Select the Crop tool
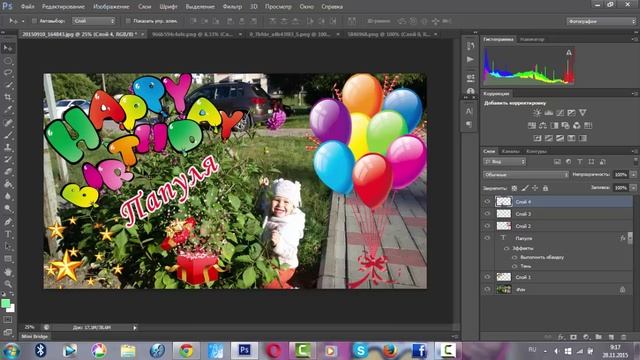The image size is (640, 360). [8, 98]
